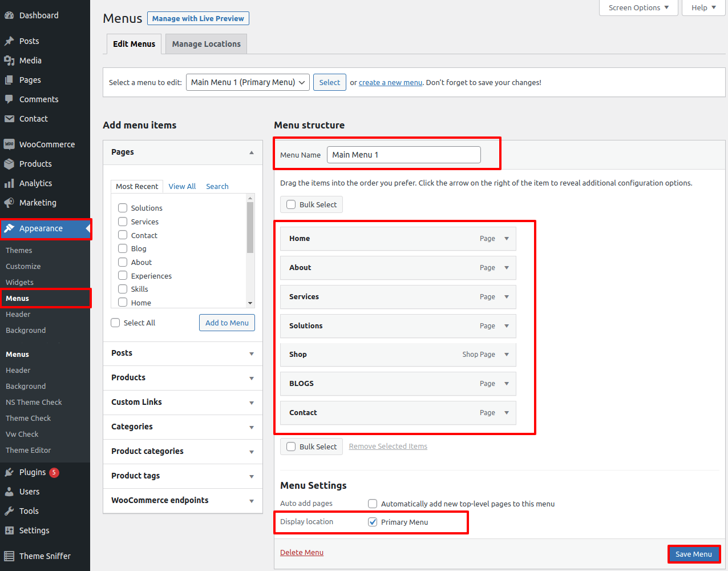
Task: Open Posts via its pushpin icon
Action: click(9, 41)
